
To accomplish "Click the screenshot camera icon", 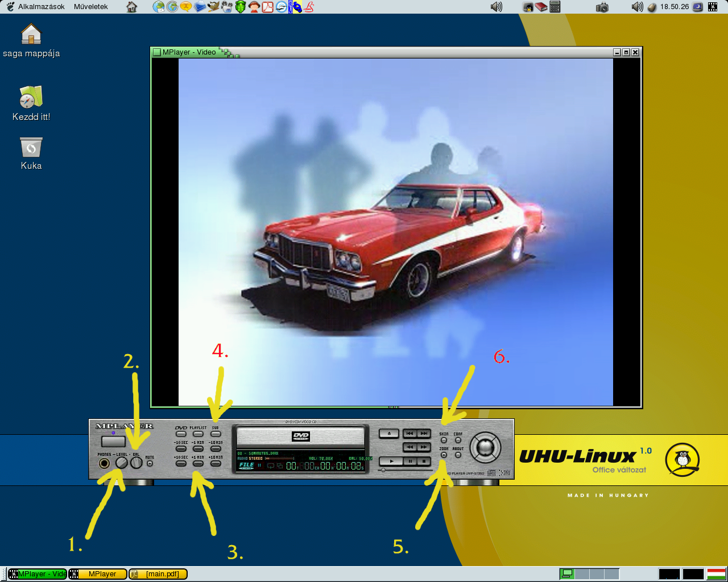I will point(602,7).
